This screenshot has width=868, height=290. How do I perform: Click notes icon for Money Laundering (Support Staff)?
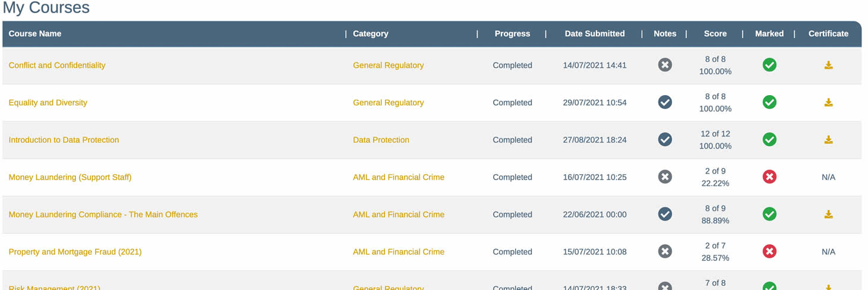[665, 177]
